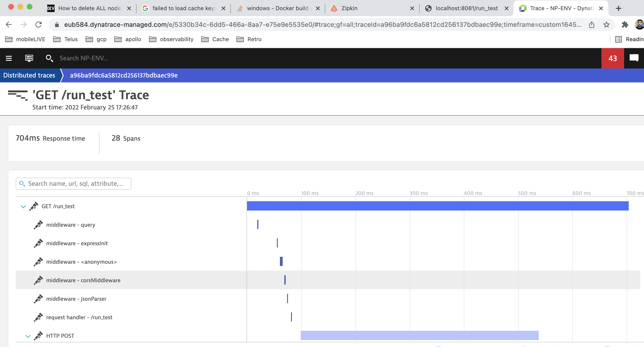
Task: Reload the current page
Action: 38,25
